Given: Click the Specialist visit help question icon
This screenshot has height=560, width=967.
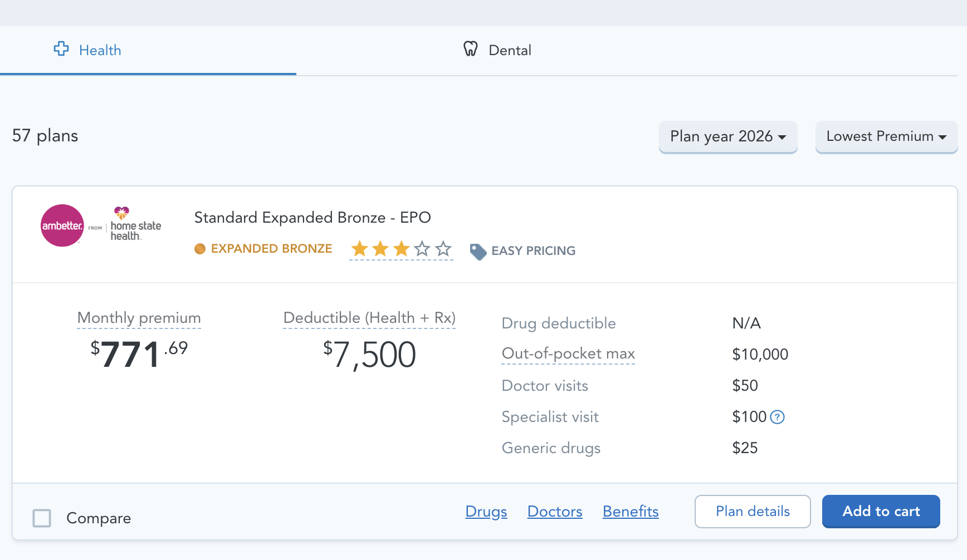Looking at the screenshot, I should (777, 417).
